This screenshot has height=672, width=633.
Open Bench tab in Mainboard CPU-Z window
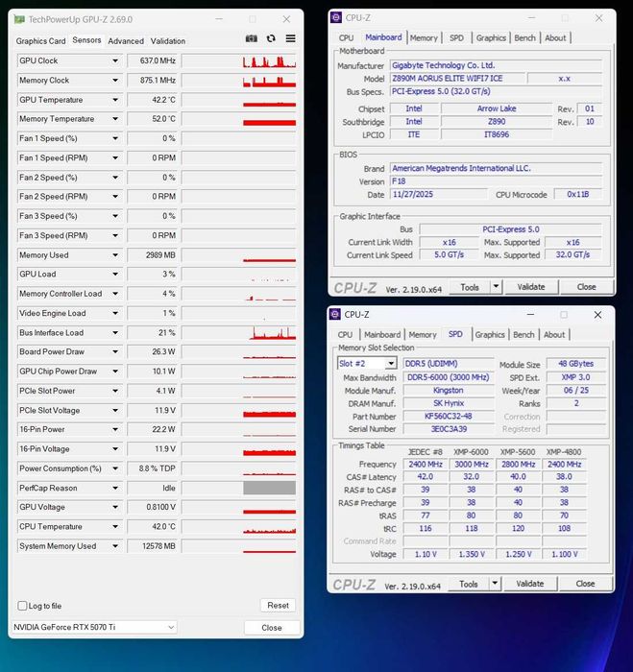coord(524,37)
